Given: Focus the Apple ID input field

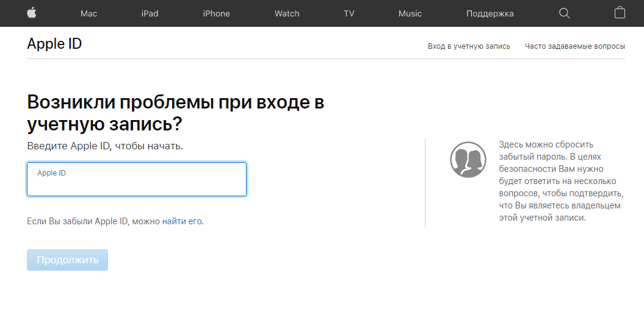Looking at the screenshot, I should (x=137, y=179).
